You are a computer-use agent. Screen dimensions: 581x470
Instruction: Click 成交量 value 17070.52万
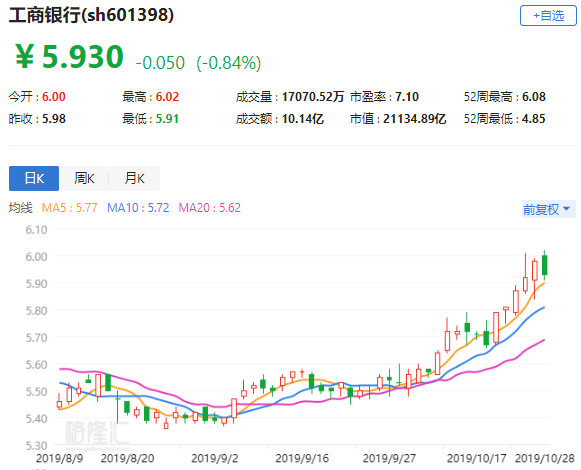313,97
